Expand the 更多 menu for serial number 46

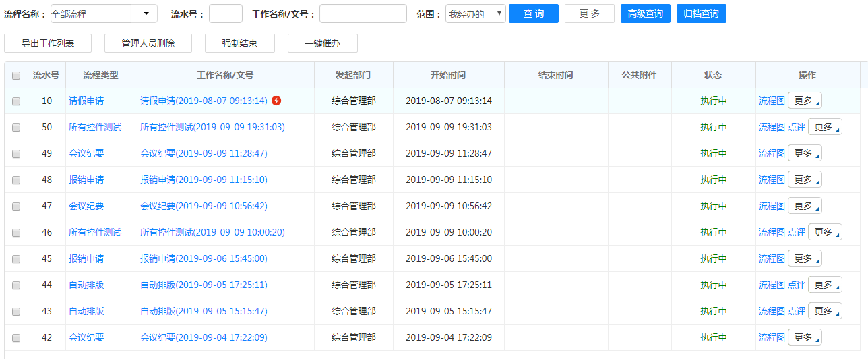click(825, 232)
